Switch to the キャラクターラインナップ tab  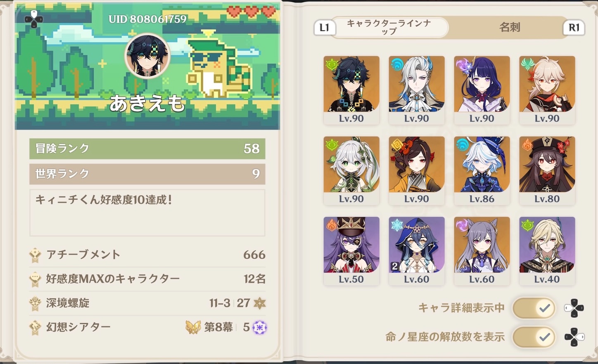(389, 27)
